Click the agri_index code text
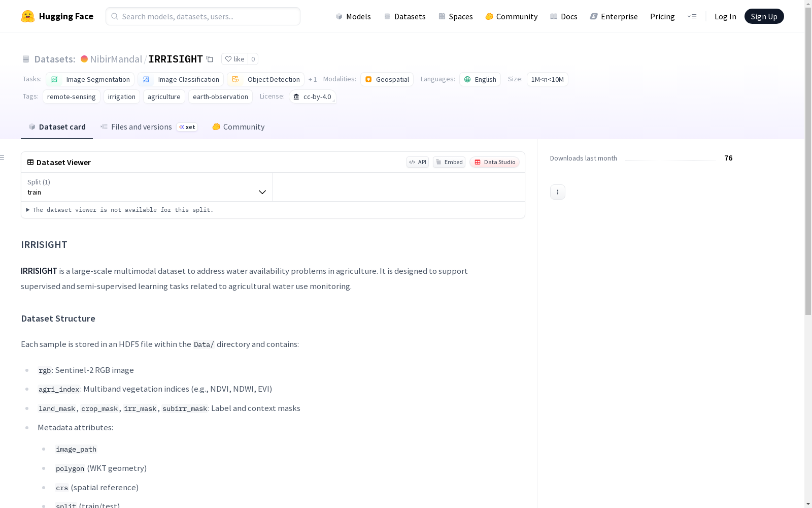The width and height of the screenshot is (812, 508). (59, 389)
